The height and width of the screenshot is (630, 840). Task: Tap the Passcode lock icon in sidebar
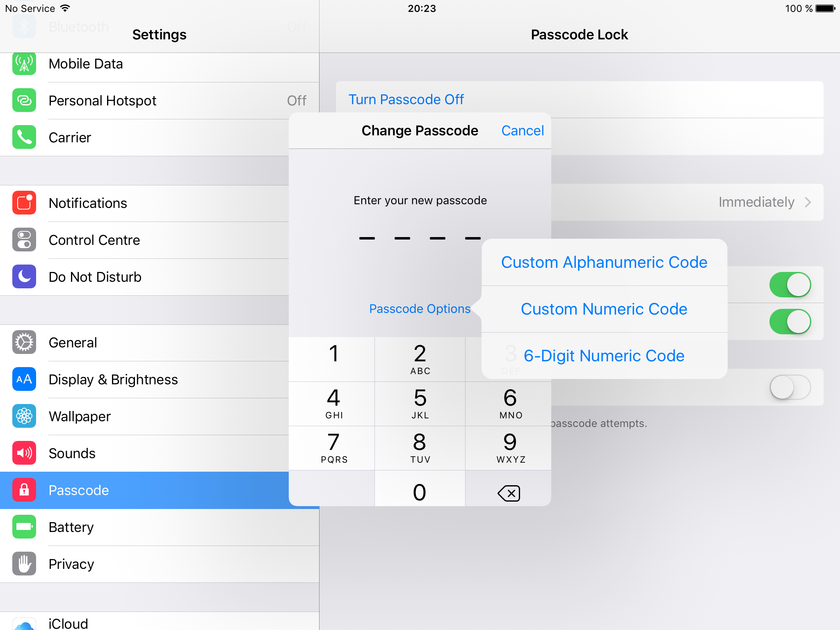pyautogui.click(x=24, y=490)
